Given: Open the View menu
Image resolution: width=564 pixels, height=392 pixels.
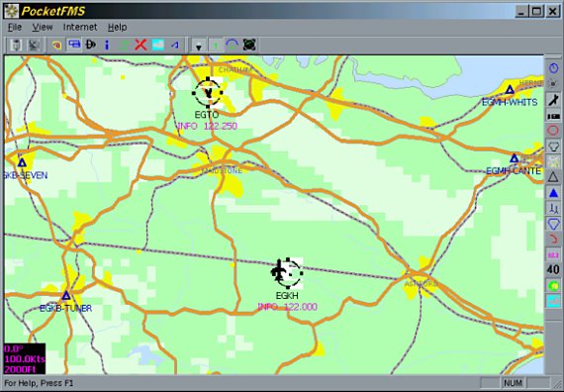Looking at the screenshot, I should (x=43, y=27).
